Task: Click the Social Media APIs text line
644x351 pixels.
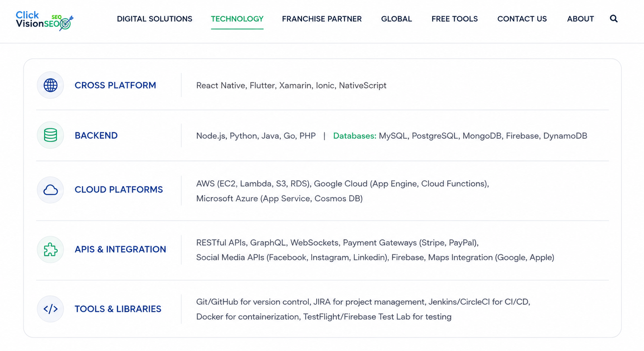Action: (375, 258)
